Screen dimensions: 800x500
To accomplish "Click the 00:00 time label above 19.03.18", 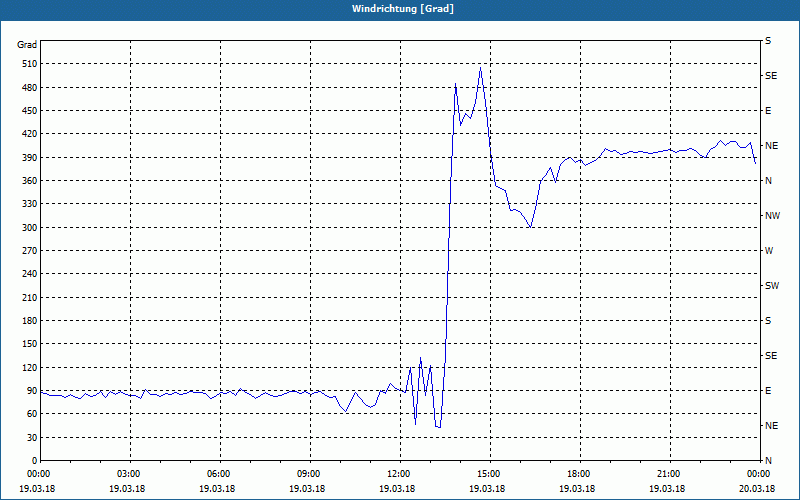I will pyautogui.click(x=37, y=474).
